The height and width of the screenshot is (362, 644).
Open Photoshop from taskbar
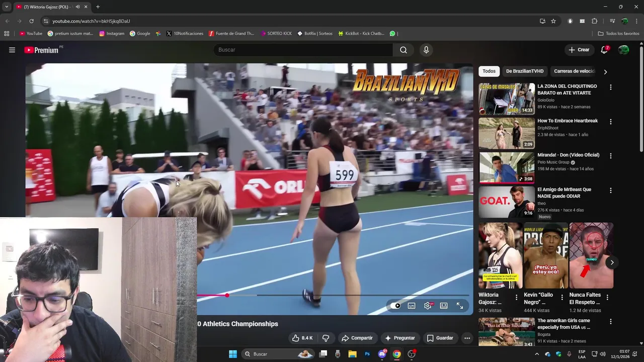367,354
